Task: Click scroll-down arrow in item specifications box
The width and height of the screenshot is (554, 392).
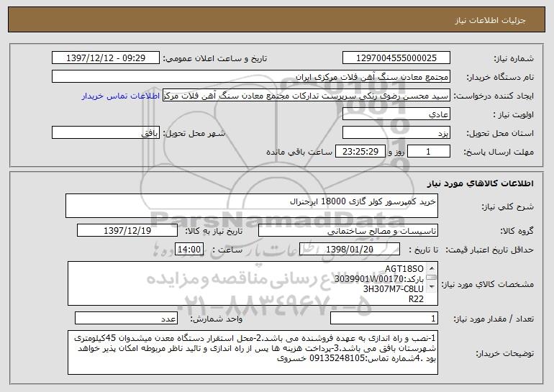Action: pos(432,287)
